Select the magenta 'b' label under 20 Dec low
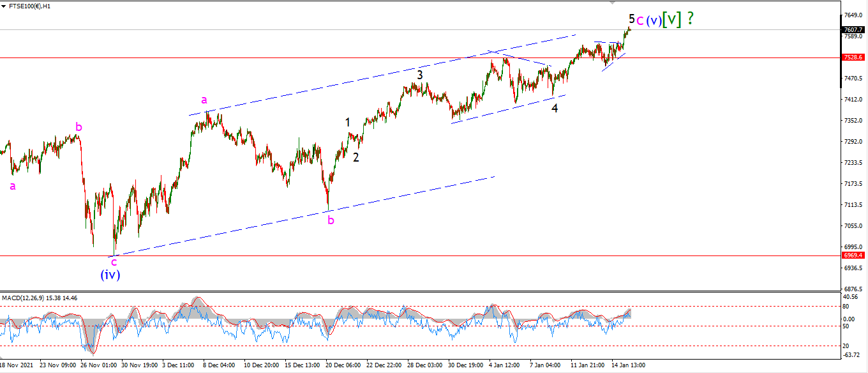This screenshot has height=373, width=868. (331, 220)
